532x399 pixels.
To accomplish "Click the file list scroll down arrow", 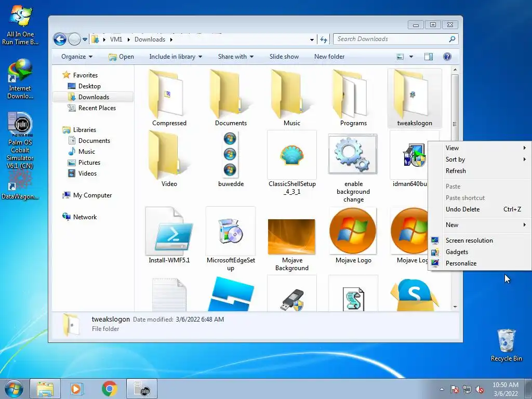I will click(x=455, y=307).
